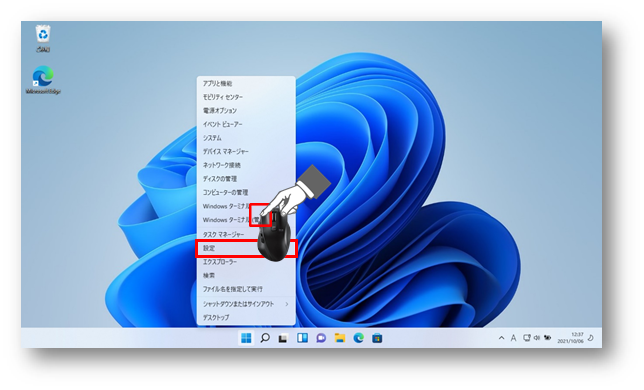Screen dimensions: 644x390
Task: Open Task View on the taskbar
Action: click(x=283, y=338)
